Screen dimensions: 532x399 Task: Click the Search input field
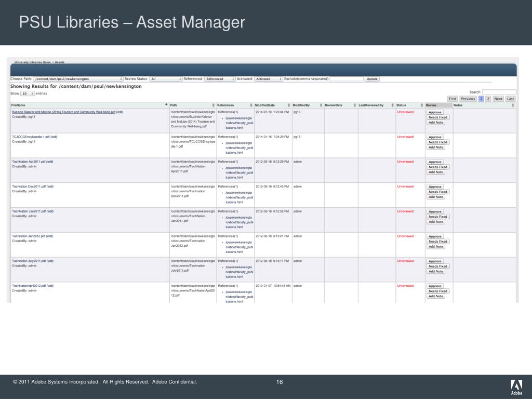pos(499,92)
